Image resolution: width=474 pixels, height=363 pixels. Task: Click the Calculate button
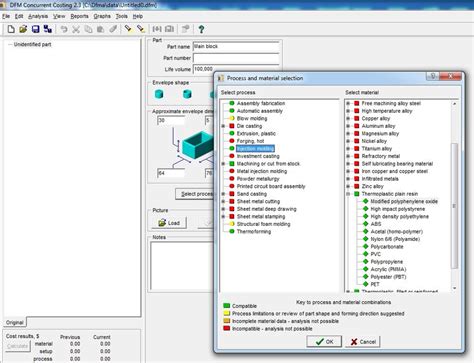[17, 346]
